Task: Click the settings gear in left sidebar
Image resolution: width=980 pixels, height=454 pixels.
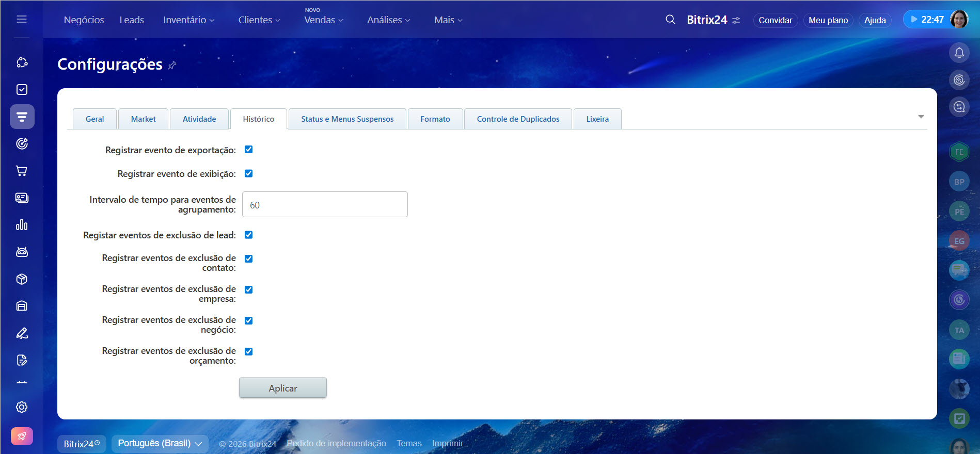Action: tap(22, 407)
